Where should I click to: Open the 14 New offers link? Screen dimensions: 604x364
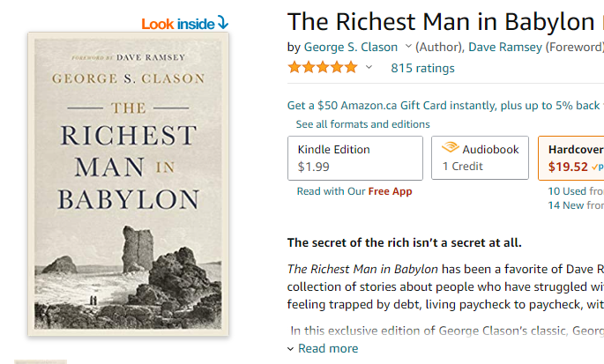click(576, 205)
